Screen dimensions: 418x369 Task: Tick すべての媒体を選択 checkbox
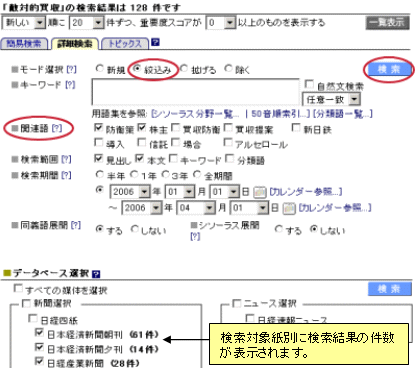pos(18,288)
